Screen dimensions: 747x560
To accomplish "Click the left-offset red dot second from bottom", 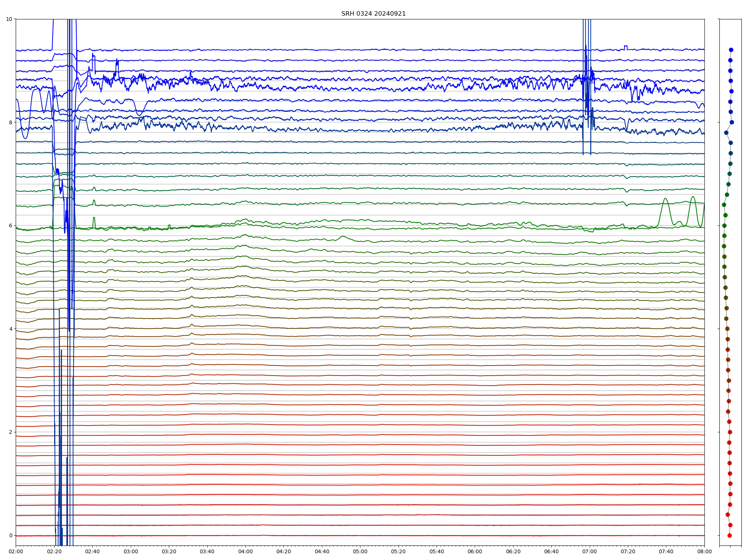I will pyautogui.click(x=728, y=514).
